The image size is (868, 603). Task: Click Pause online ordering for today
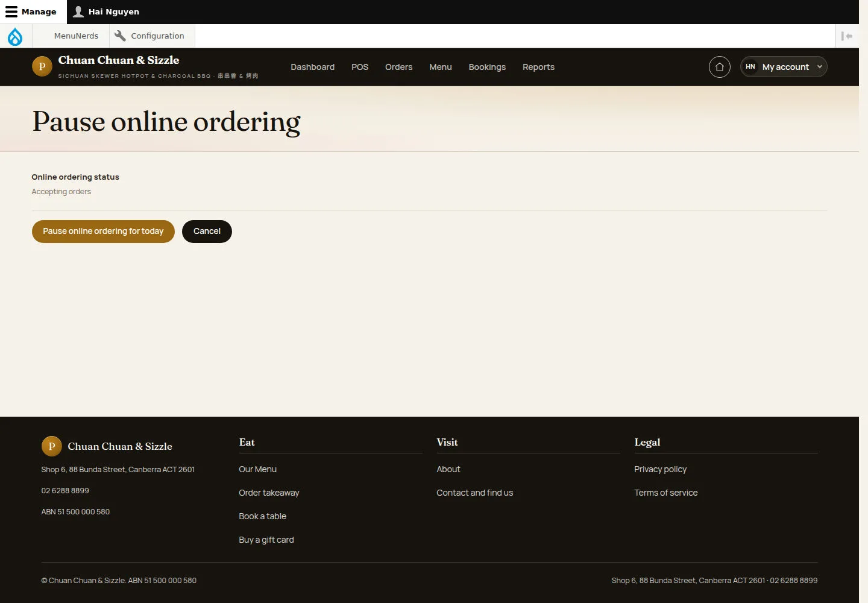pyautogui.click(x=103, y=232)
